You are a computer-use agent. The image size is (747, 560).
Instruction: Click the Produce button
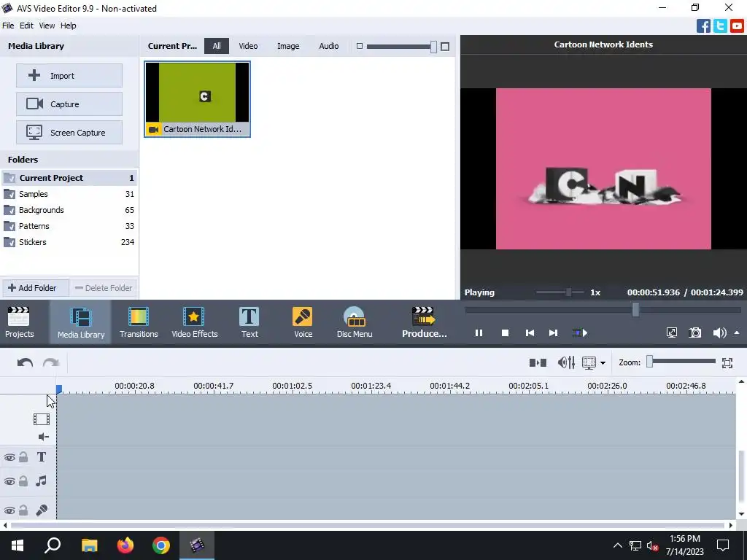pos(424,322)
